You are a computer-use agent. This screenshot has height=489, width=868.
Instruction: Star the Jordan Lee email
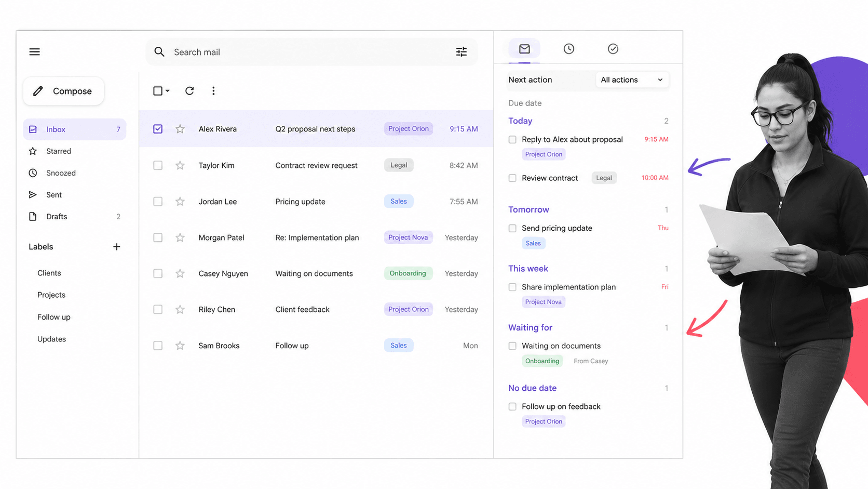coord(180,202)
